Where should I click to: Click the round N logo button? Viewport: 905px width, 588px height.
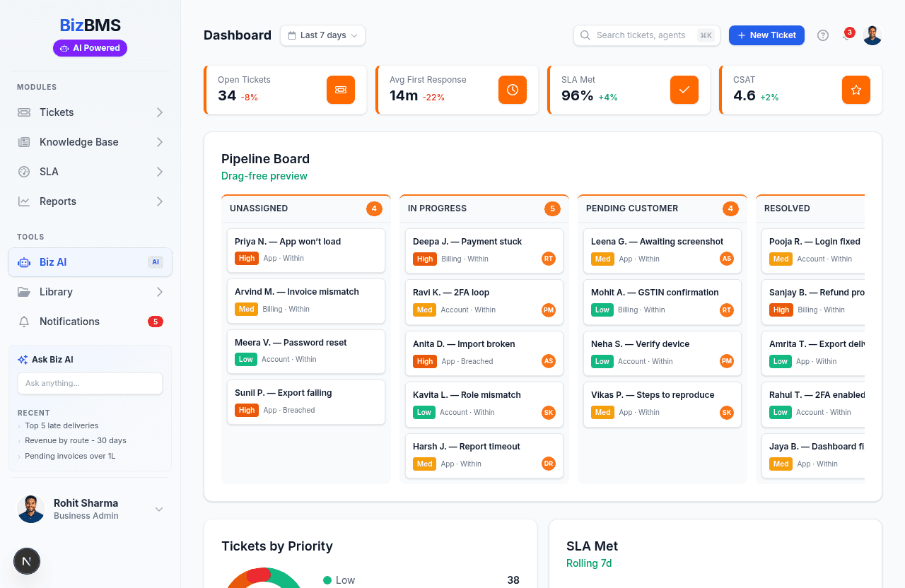(27, 562)
